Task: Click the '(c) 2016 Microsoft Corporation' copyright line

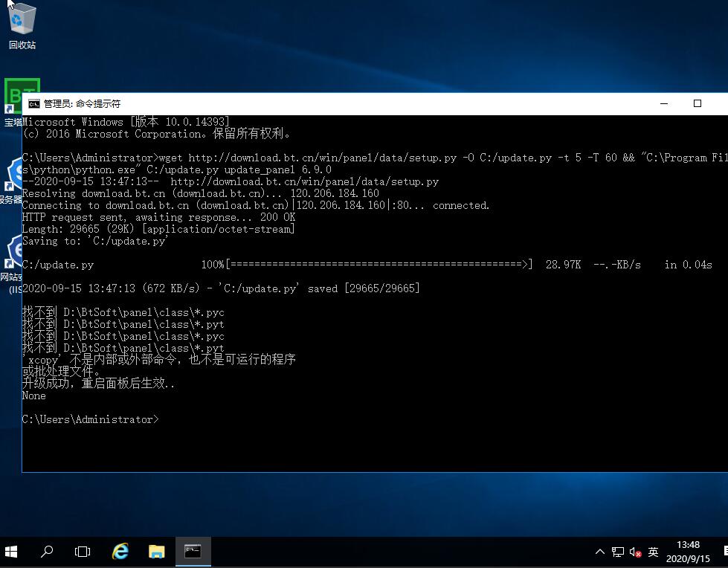Action: click(157, 134)
